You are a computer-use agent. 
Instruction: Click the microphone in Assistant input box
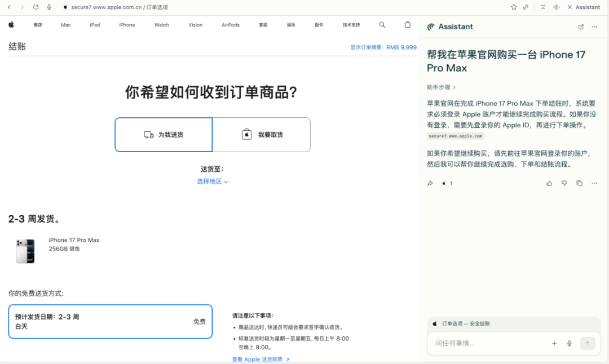[569, 343]
